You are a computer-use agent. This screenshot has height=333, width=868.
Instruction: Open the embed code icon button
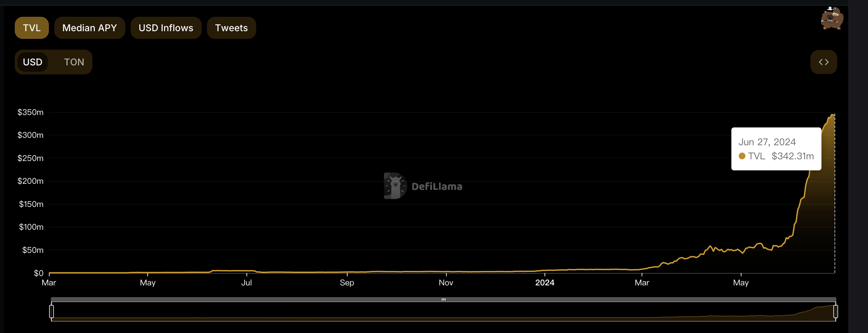coord(823,62)
